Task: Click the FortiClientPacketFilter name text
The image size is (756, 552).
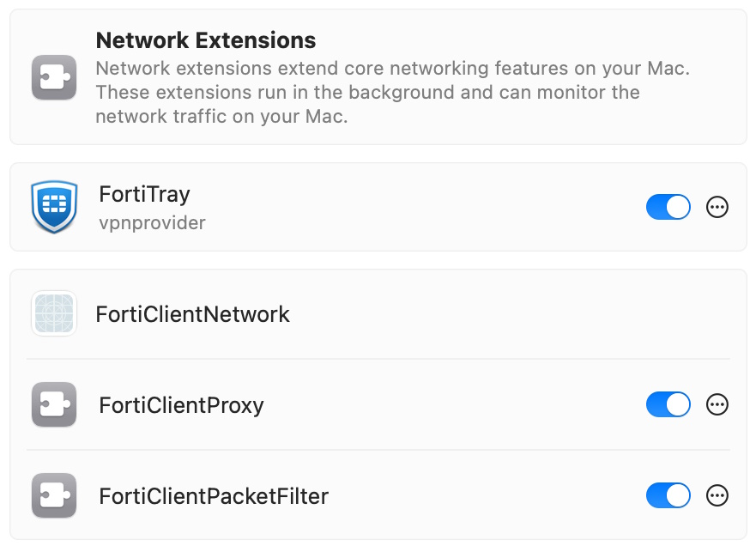Action: pyautogui.click(x=214, y=496)
